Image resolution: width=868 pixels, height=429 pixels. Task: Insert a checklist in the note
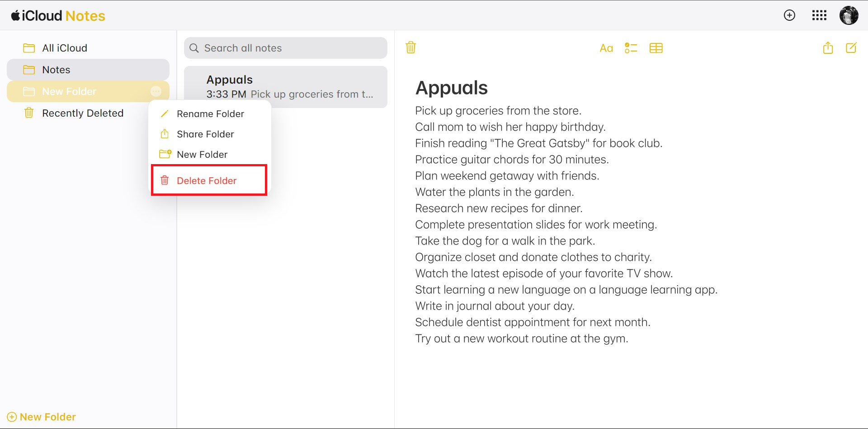pos(631,48)
